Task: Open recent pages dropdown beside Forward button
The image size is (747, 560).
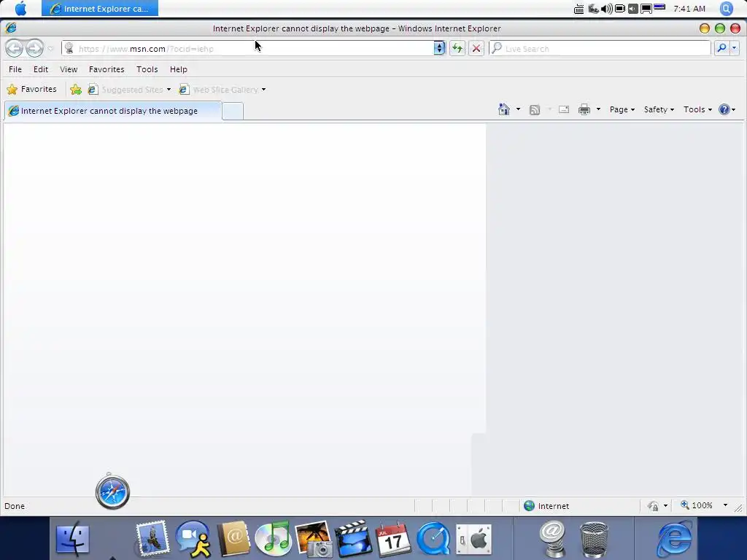Action: coord(50,49)
